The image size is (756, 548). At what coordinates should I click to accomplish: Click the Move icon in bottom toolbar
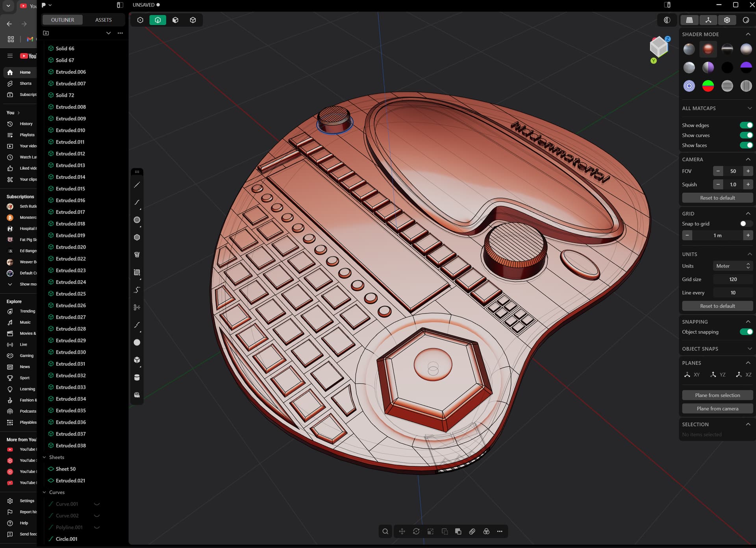click(x=402, y=531)
